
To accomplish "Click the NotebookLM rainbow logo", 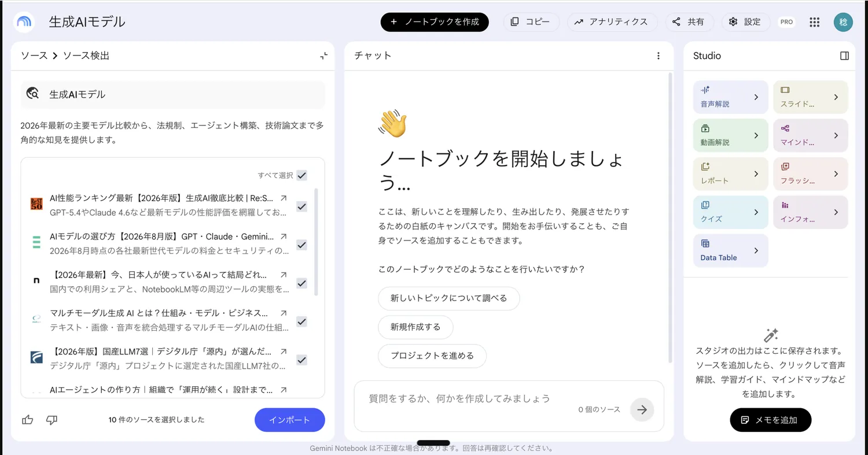I will click(x=24, y=22).
